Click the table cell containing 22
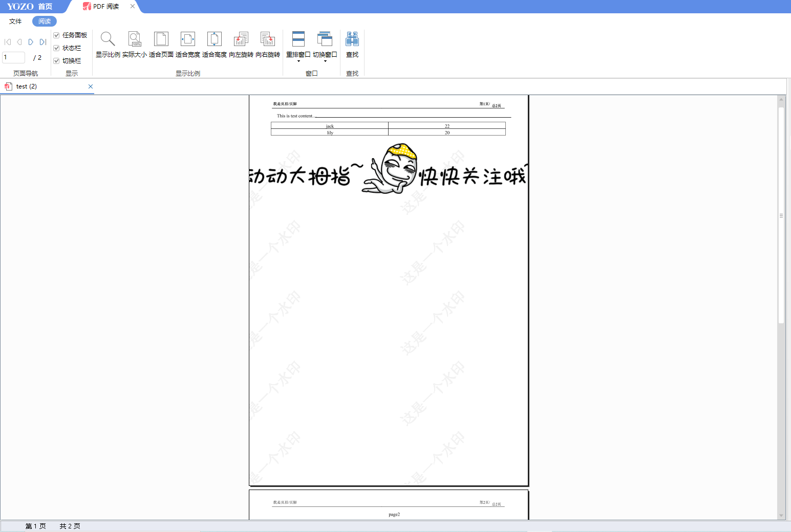Screen dimensions: 791x532 point(447,126)
